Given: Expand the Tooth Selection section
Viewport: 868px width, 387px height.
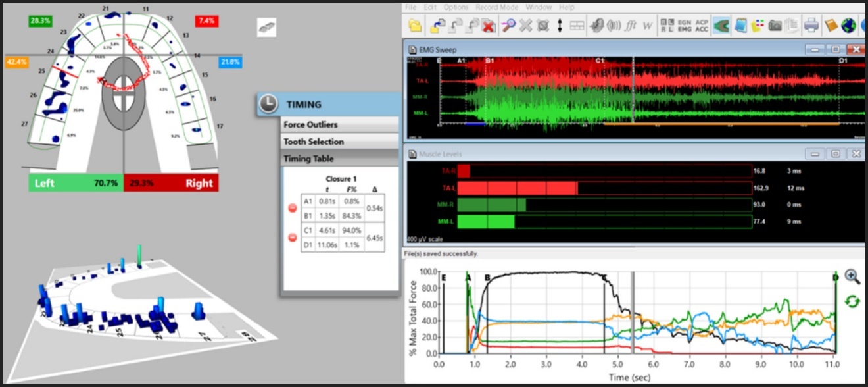Looking at the screenshot, I should [339, 142].
